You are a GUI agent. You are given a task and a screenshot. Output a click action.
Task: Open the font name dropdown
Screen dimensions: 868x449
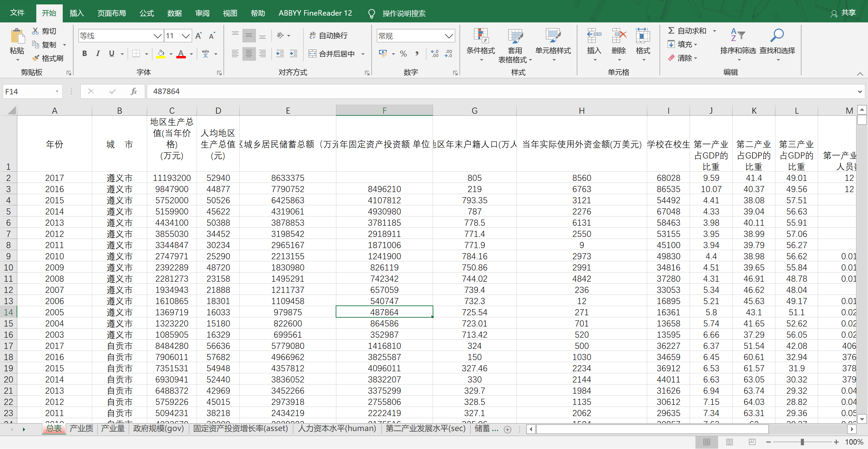point(157,36)
